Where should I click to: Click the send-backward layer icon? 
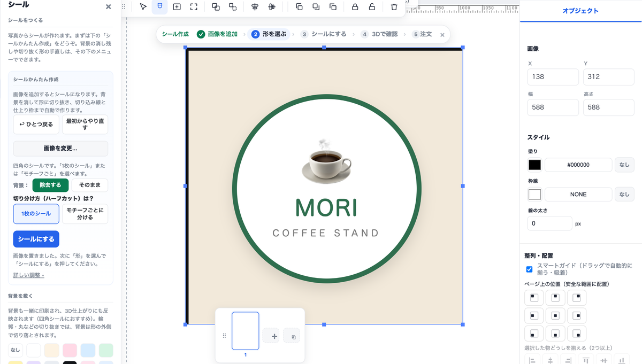point(316,7)
